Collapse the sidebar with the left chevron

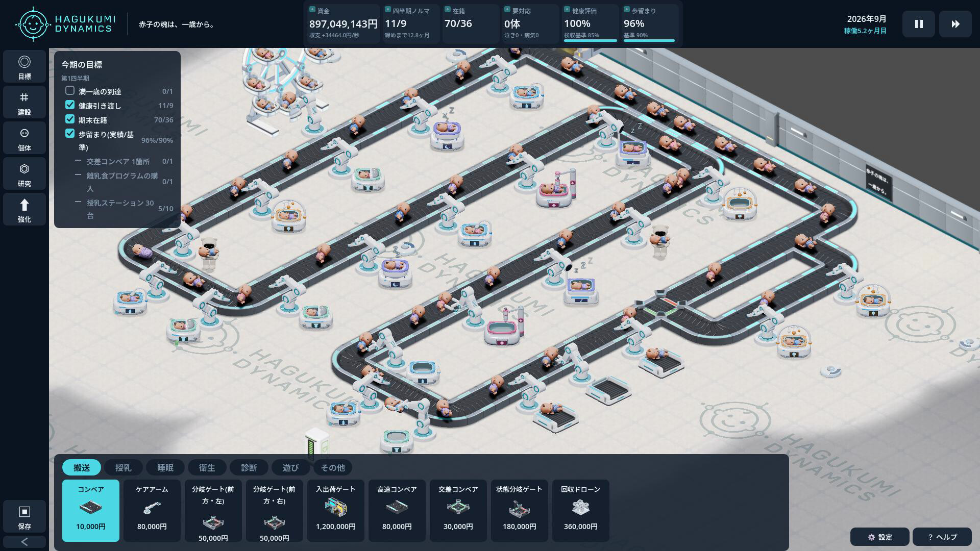[24, 542]
